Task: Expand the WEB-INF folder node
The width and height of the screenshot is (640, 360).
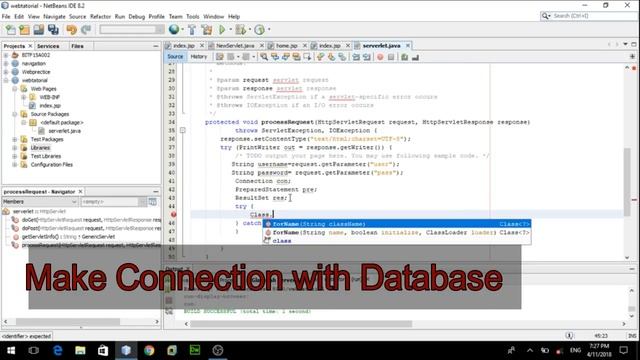Action: [x=23, y=97]
